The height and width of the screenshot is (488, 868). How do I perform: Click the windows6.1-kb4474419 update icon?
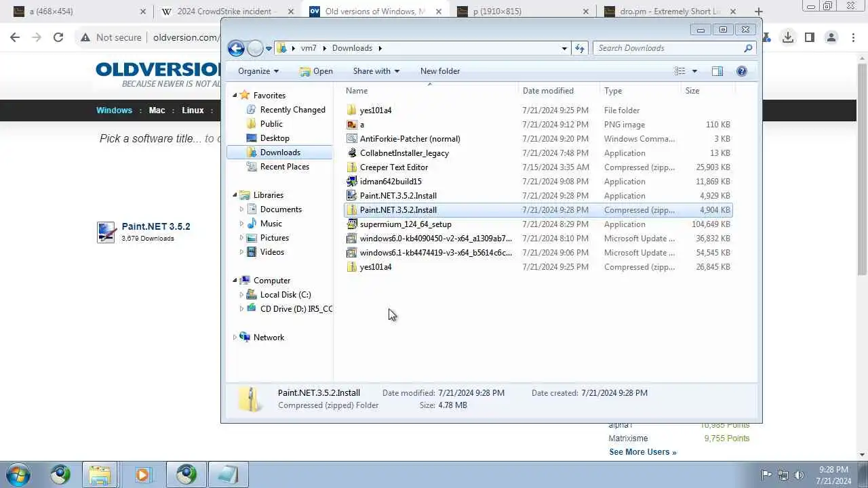click(351, 253)
